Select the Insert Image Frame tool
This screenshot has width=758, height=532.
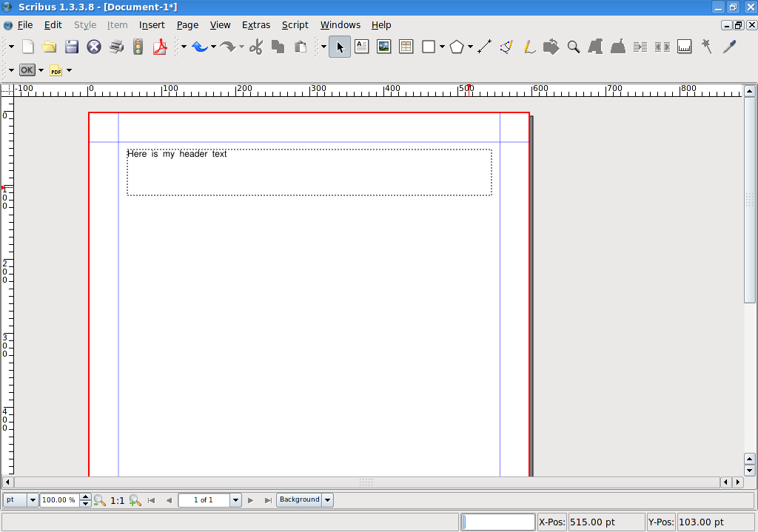click(x=383, y=47)
